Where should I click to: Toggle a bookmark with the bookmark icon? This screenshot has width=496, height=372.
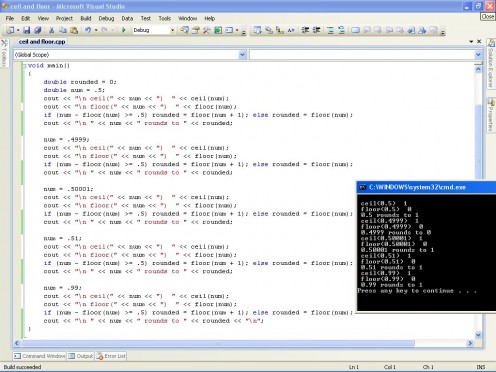click(x=355, y=30)
